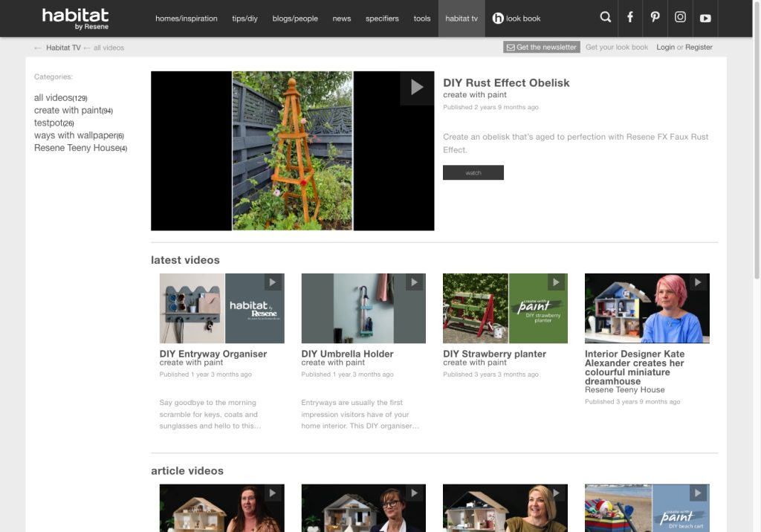The height and width of the screenshot is (532, 761).
Task: Click play icon on DIY Strawberry planter thumbnail
Action: click(557, 282)
